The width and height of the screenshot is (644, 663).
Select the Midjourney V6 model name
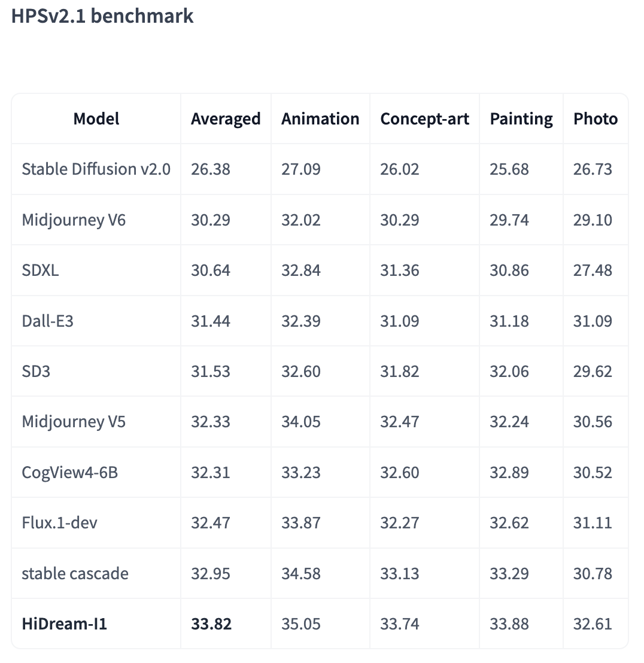tap(74, 220)
